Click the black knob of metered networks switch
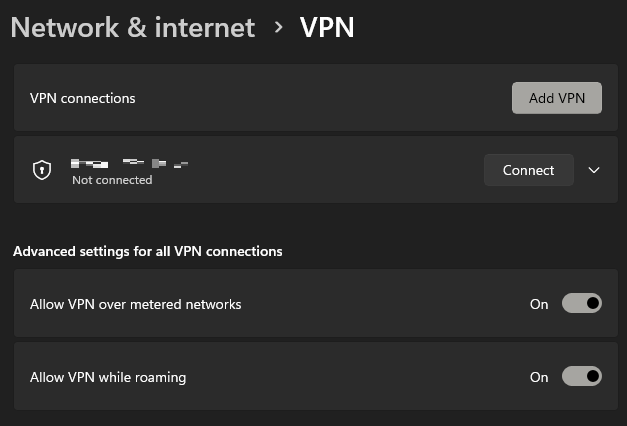The width and height of the screenshot is (627, 426). 593,303
